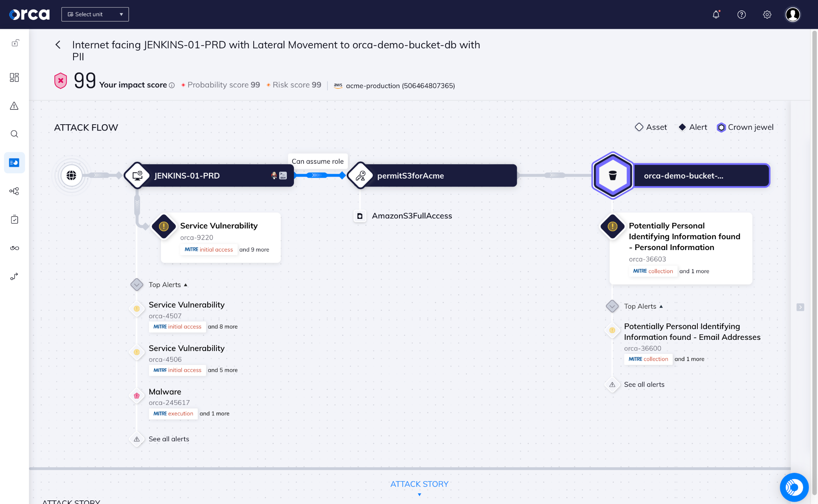Click the internet-facing globe icon

click(x=71, y=175)
